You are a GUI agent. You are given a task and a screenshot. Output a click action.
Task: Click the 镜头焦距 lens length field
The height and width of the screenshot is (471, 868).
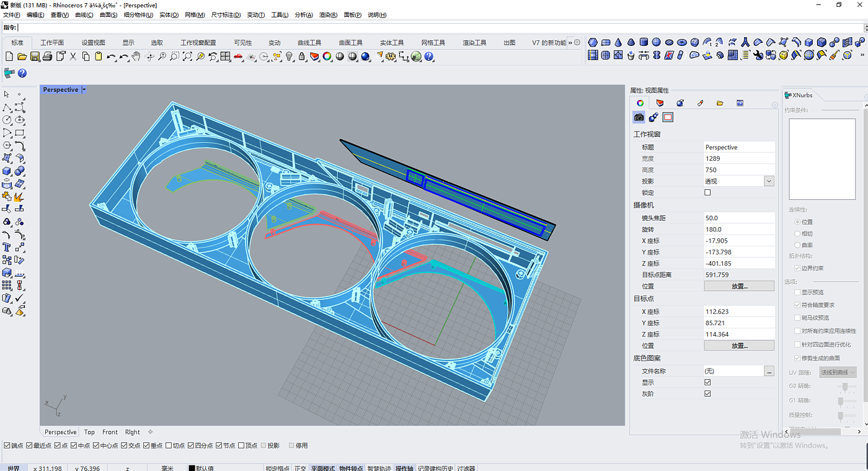739,218
